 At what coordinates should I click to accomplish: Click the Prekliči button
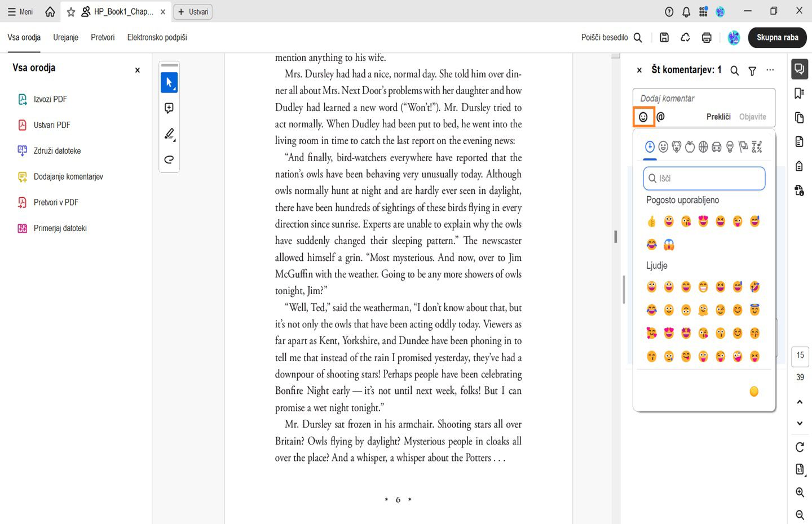pos(718,117)
